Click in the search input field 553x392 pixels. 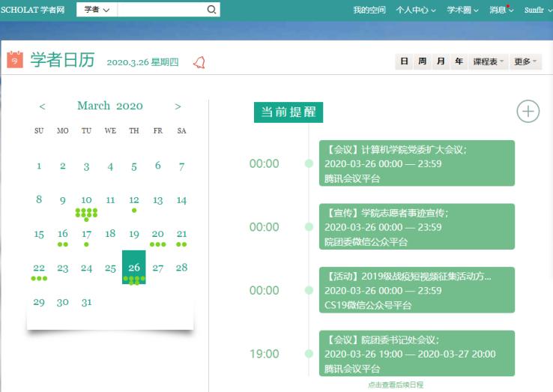coord(160,10)
